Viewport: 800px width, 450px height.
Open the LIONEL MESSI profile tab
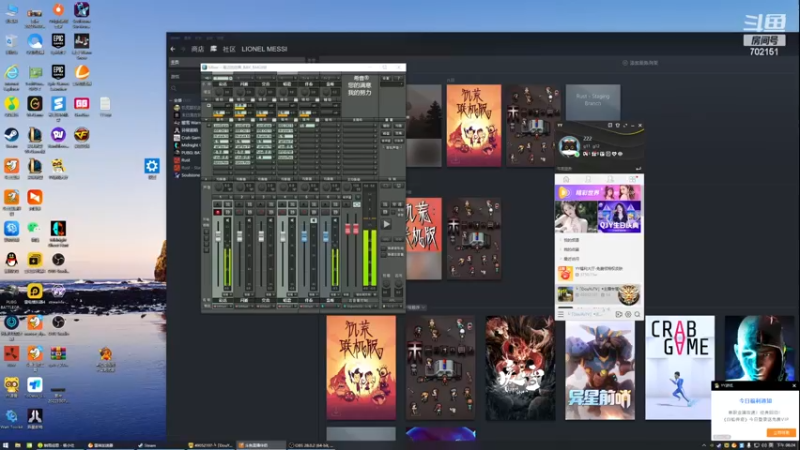[x=264, y=49]
